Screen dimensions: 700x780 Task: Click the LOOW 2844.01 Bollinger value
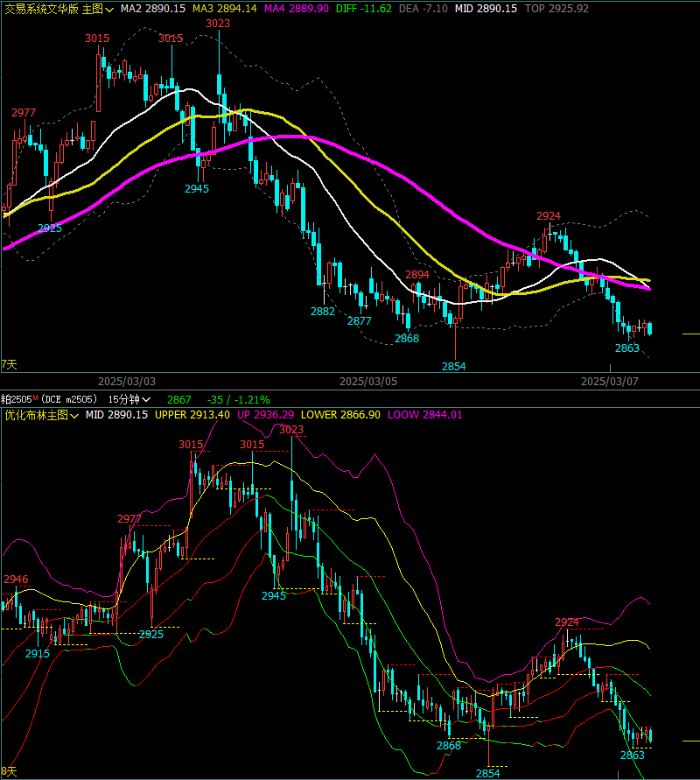tap(424, 415)
